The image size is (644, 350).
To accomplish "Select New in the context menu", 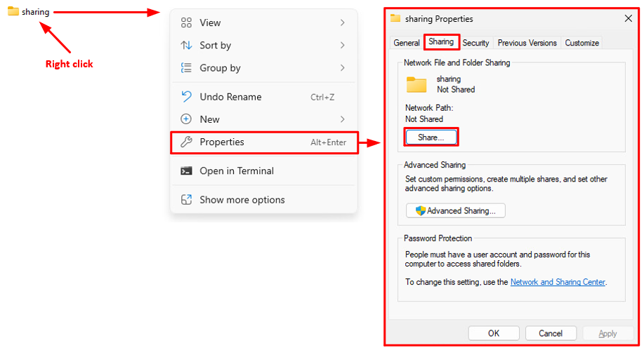I will (263, 119).
